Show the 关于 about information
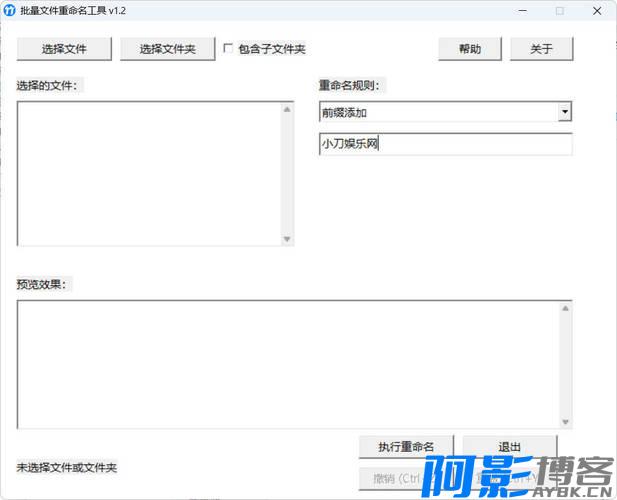The height and width of the screenshot is (500, 617). (x=541, y=48)
